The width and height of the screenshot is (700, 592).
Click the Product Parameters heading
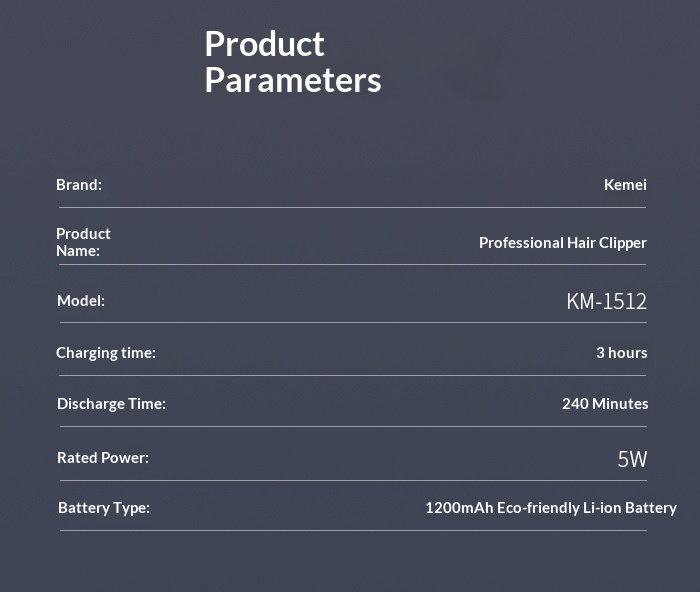tap(292, 62)
